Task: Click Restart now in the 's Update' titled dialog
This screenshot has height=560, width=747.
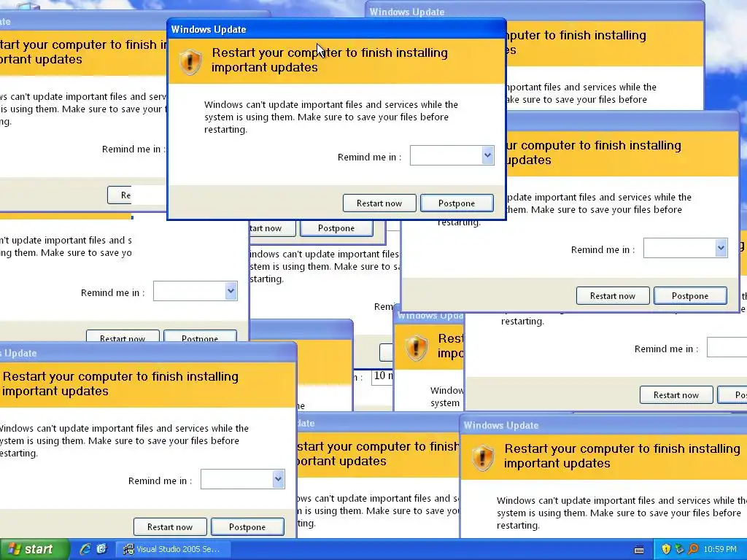Action: pos(169,527)
